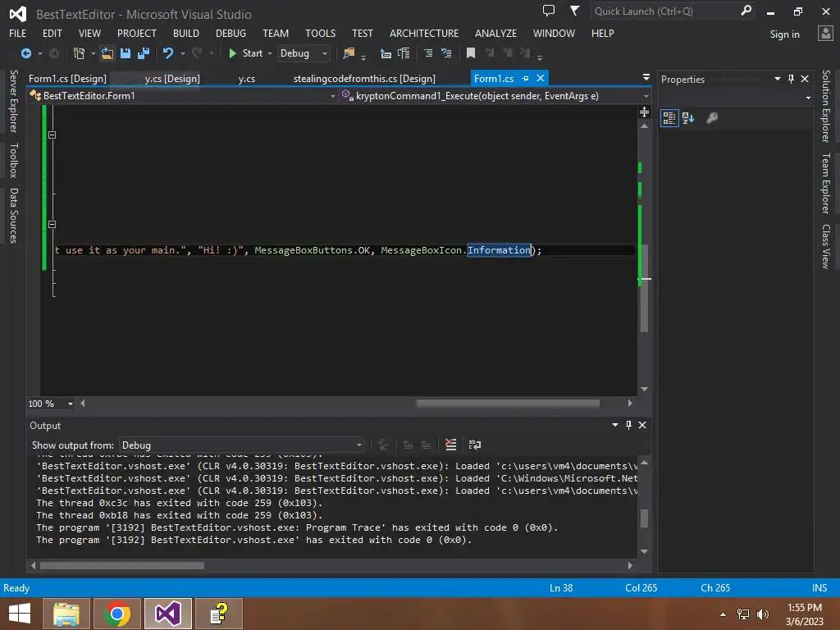Open the Toolbox side tab
Image resolution: width=840 pixels, height=630 pixels.
tap(14, 160)
